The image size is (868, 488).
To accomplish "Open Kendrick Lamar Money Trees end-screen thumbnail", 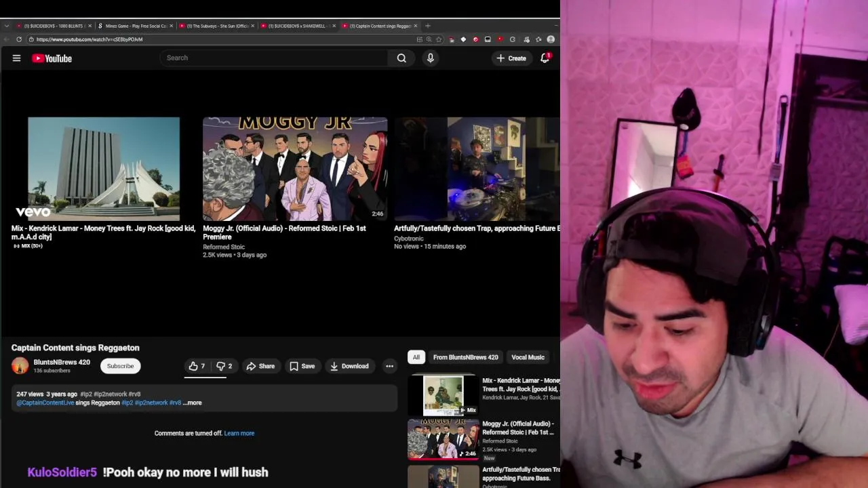I will (x=104, y=169).
